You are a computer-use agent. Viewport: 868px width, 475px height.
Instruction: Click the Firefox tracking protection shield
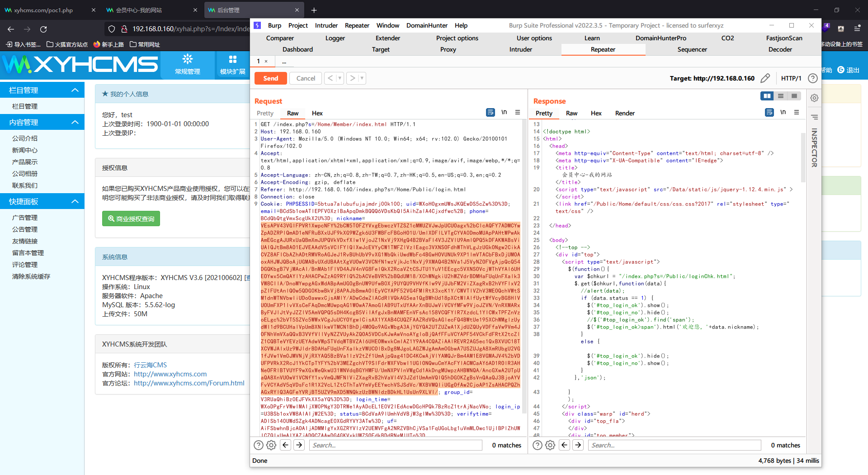point(112,29)
